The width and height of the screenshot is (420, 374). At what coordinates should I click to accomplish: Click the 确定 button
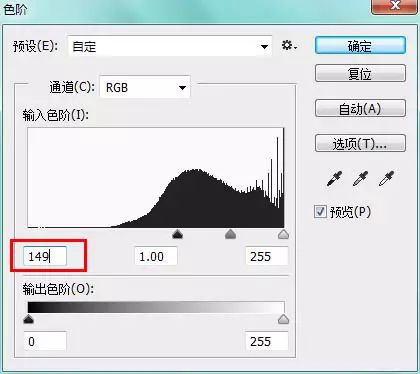[360, 46]
